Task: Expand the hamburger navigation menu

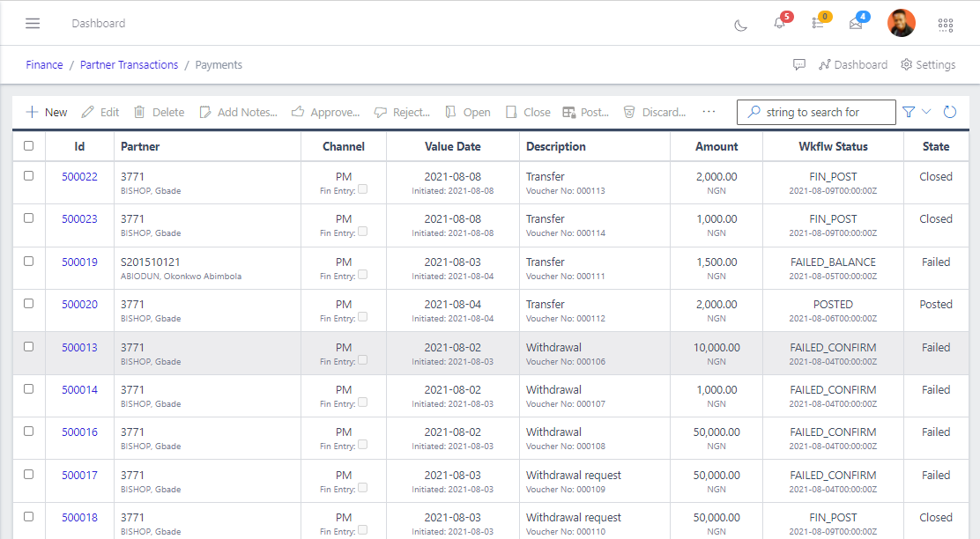Action: (x=33, y=23)
